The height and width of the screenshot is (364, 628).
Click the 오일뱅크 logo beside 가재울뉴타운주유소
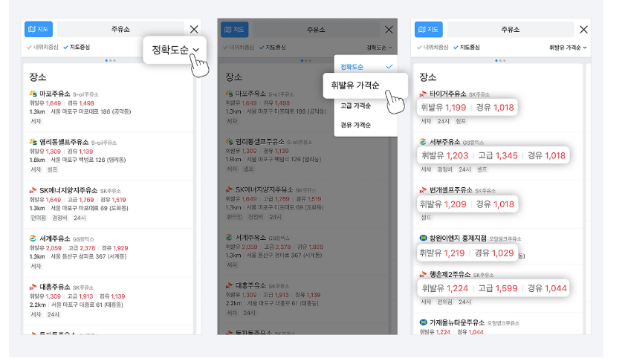coord(423,322)
